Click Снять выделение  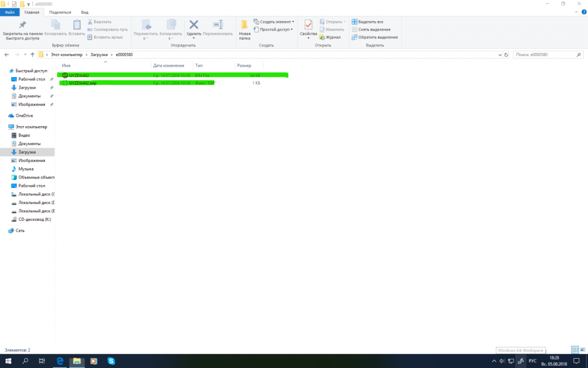[371, 29]
